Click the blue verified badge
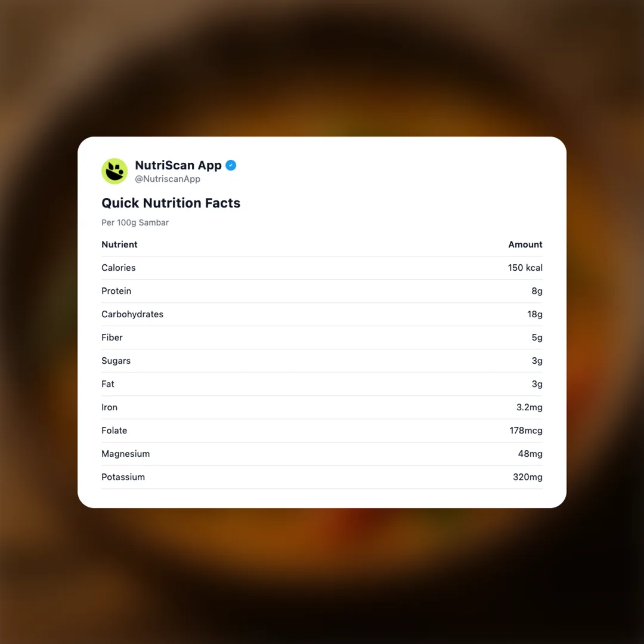Screen dimensions: 644x644 pyautogui.click(x=231, y=165)
